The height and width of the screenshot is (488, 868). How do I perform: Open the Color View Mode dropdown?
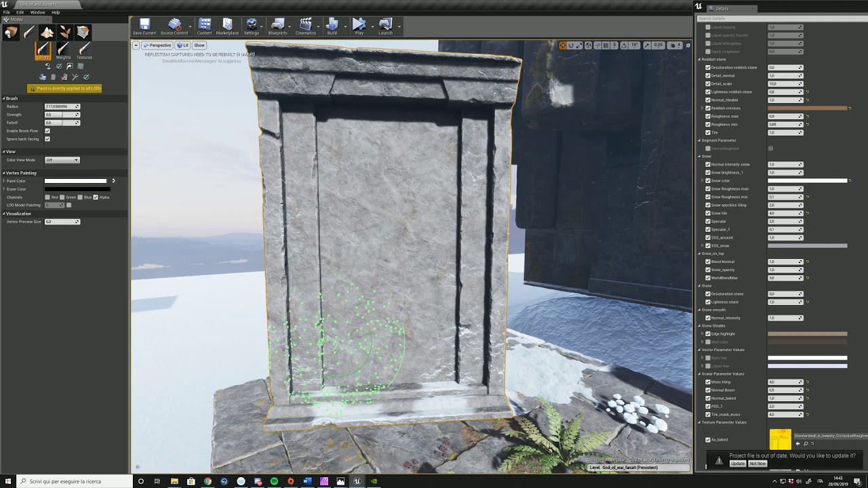tap(62, 160)
